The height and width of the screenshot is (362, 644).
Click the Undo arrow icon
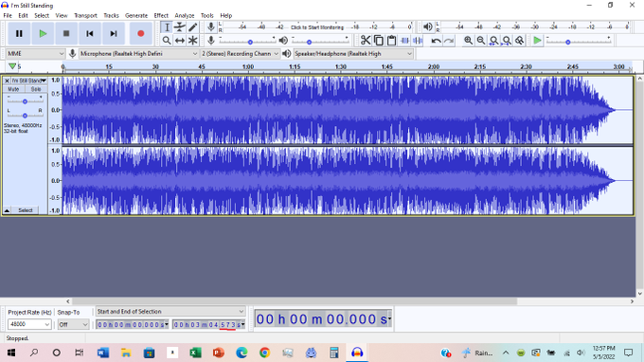436,40
